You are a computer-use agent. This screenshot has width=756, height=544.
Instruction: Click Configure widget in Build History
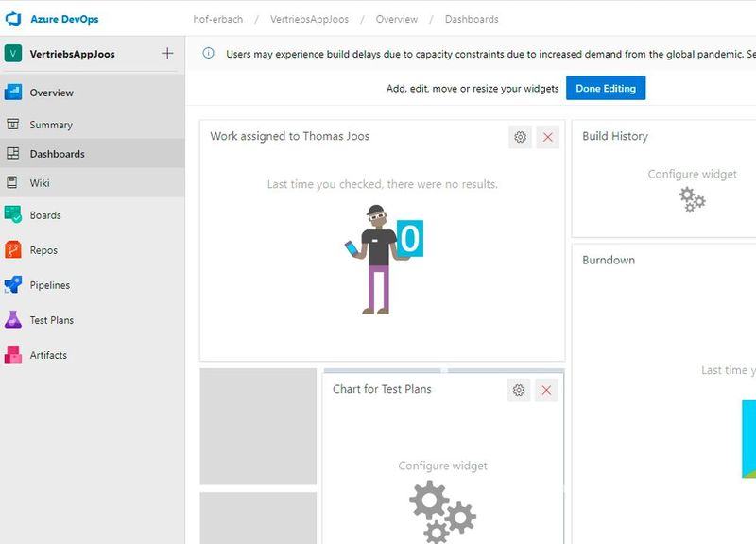(693, 175)
